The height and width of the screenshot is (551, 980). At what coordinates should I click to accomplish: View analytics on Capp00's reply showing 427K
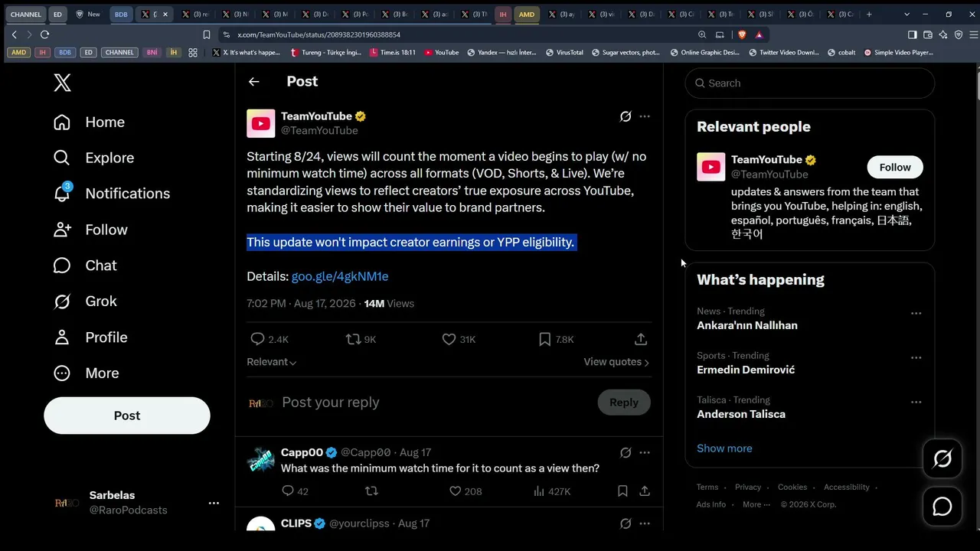[x=551, y=491]
